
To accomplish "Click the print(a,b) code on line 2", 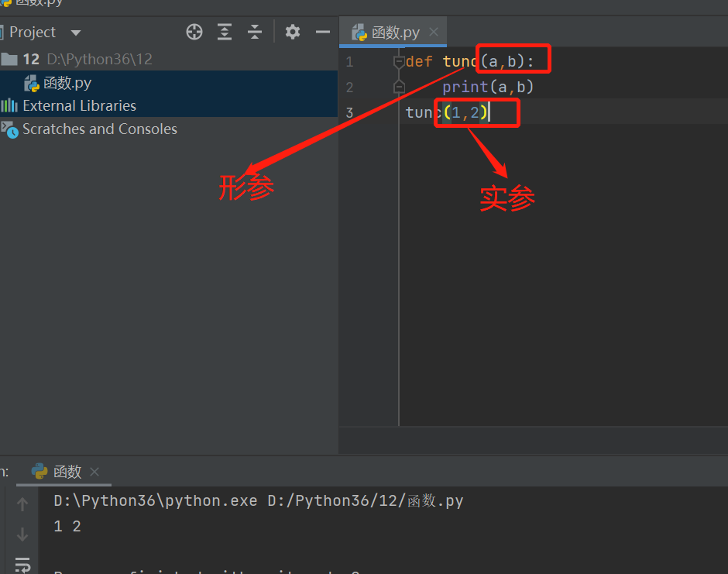I will pyautogui.click(x=488, y=87).
